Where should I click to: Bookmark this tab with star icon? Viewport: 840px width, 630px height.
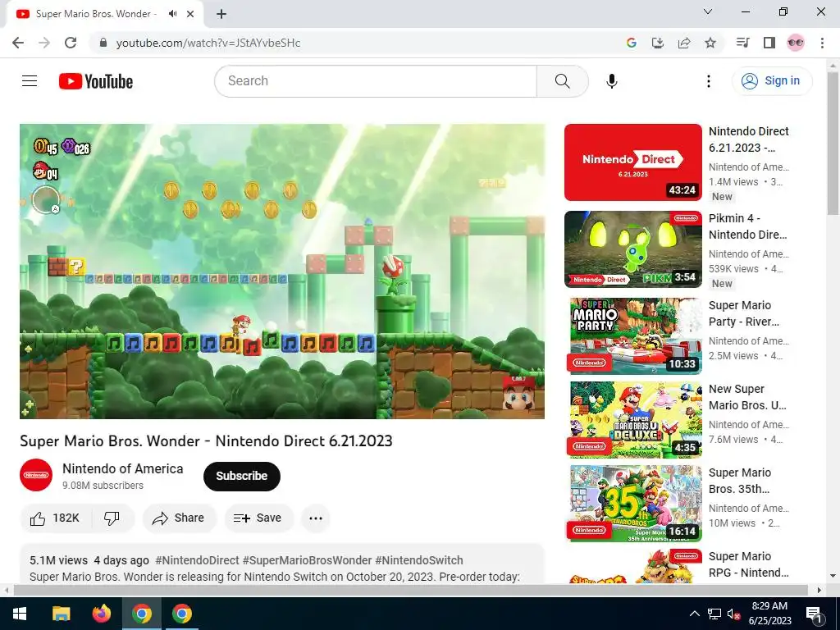pos(710,43)
